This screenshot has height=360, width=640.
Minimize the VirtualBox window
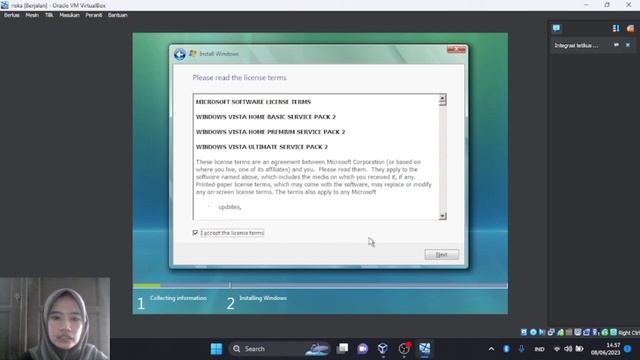click(x=586, y=5)
